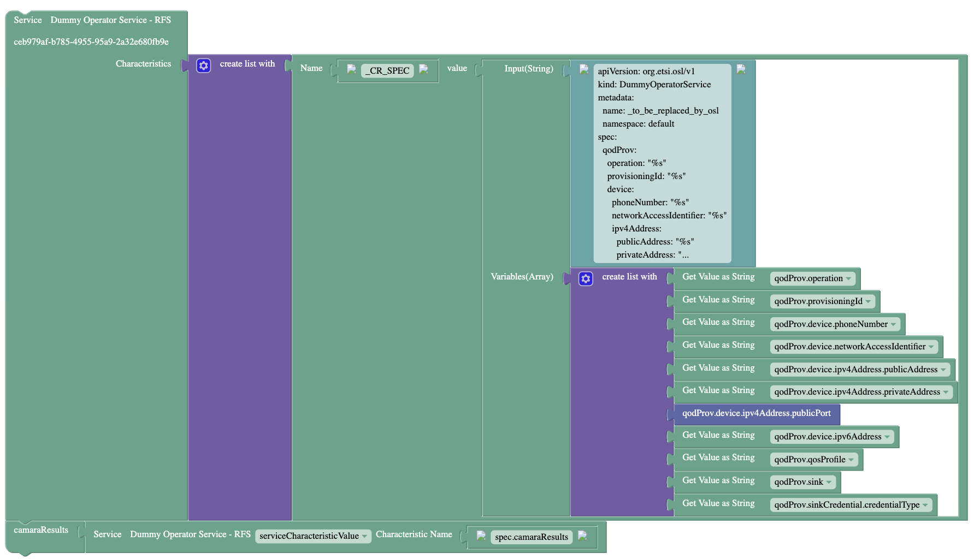Click the closing quote icon after spec.camaraResults
Image resolution: width=980 pixels, height=559 pixels.
pos(582,536)
